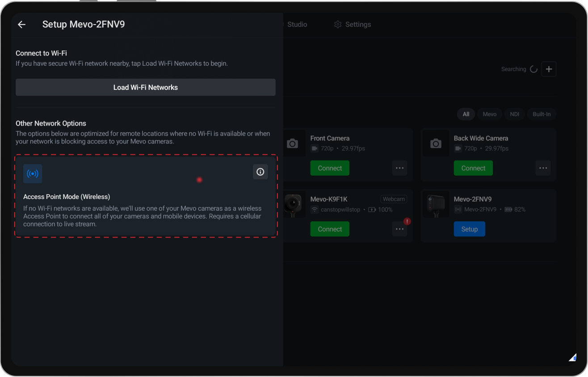Click the 'Connect to Wi-Fi' heading
Viewport: 588px width, 377px height.
pos(41,53)
